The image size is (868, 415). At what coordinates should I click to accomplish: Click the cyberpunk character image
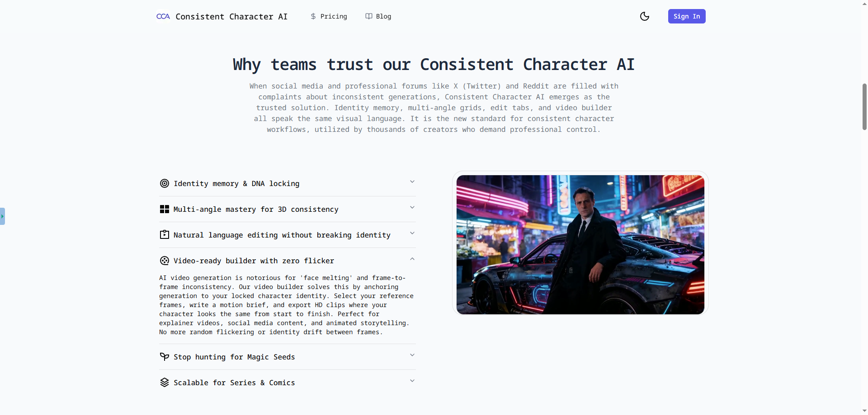[580, 244]
